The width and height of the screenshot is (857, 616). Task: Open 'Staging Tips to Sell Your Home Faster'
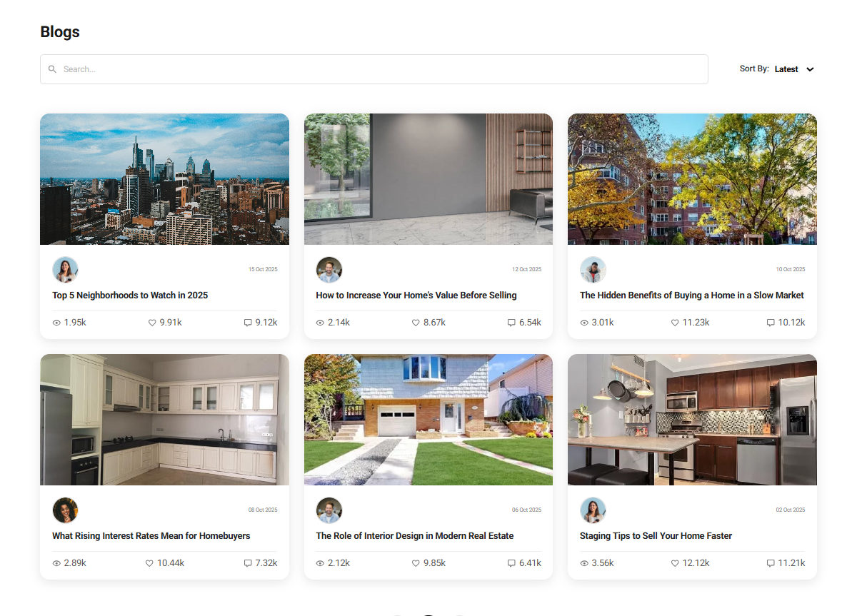coord(656,536)
